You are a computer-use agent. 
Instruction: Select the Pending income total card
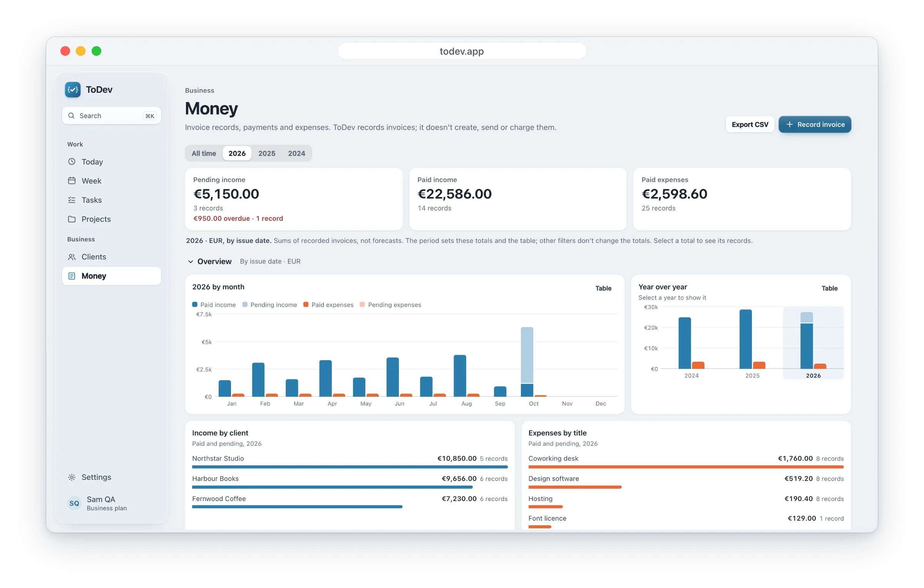point(294,199)
